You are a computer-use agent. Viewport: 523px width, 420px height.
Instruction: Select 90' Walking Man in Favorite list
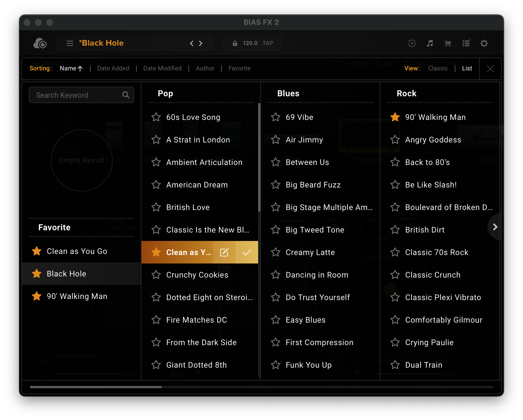pyautogui.click(x=81, y=296)
